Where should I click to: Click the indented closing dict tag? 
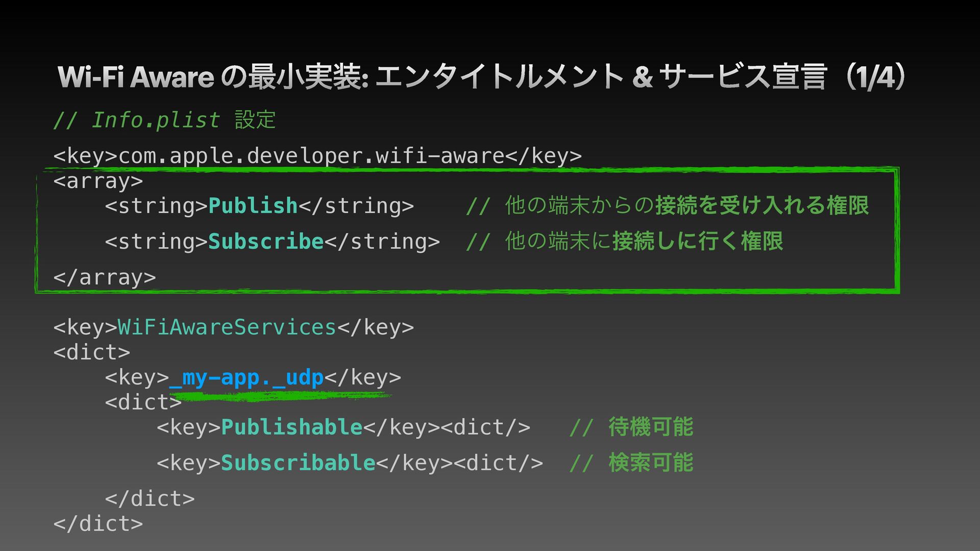coord(150,498)
